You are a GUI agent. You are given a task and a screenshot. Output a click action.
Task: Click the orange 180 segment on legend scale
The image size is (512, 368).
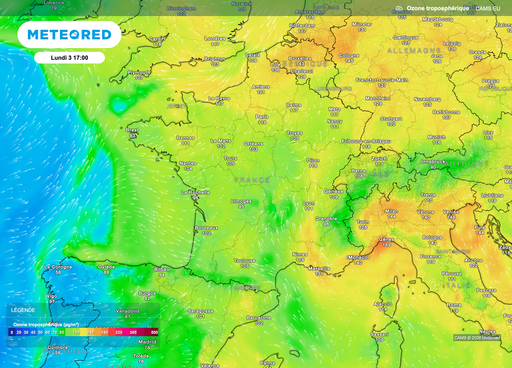click(x=104, y=332)
